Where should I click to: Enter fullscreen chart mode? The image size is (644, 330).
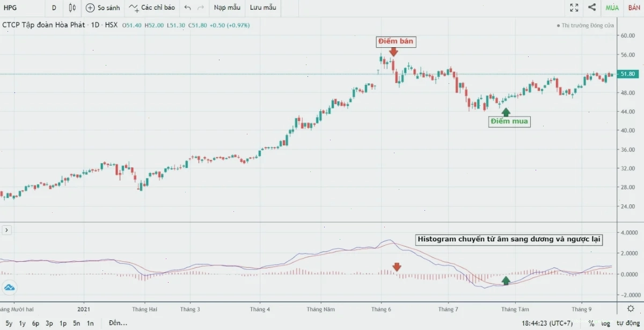[574, 8]
